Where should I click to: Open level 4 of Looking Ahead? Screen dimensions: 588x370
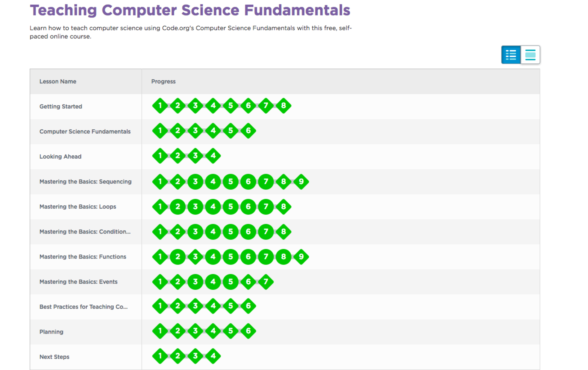coord(213,156)
